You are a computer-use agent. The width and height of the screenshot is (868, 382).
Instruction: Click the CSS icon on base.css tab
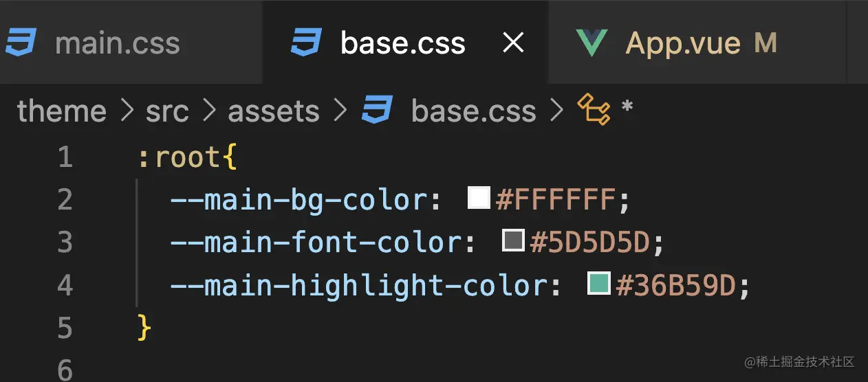(307, 43)
